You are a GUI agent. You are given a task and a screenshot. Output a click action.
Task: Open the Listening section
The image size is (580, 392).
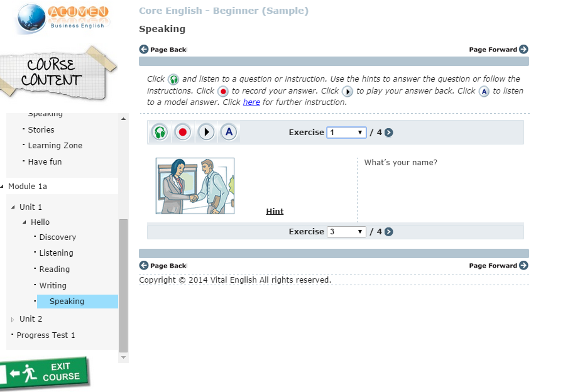(56, 253)
